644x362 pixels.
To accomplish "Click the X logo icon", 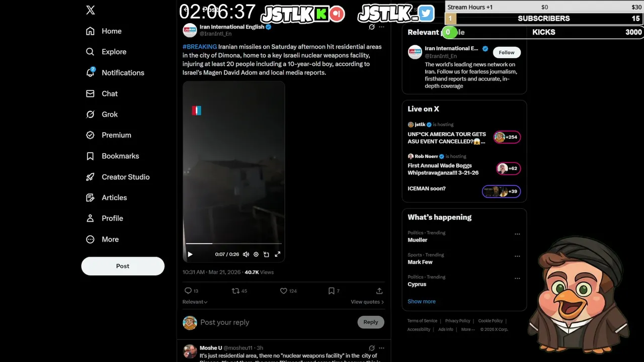I will [x=91, y=10].
